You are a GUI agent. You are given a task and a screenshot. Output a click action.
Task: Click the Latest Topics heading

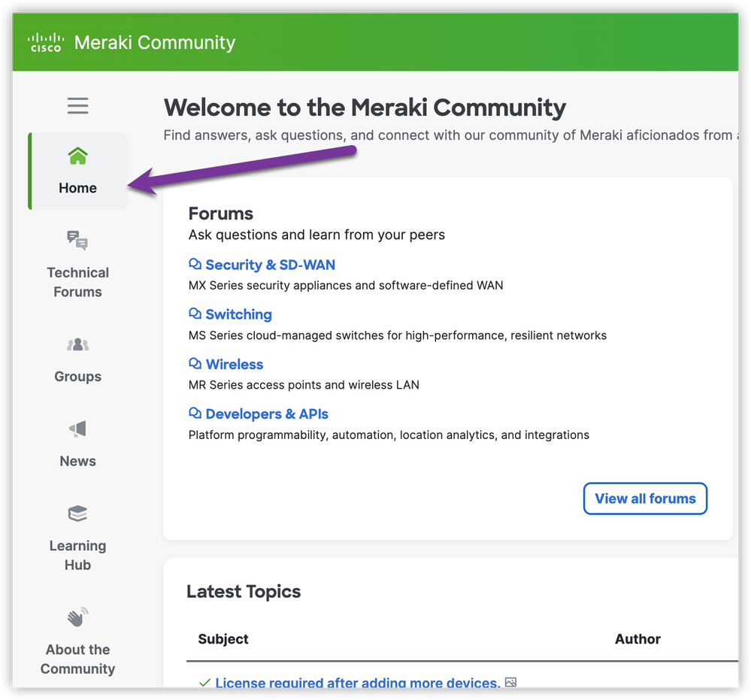(x=244, y=592)
